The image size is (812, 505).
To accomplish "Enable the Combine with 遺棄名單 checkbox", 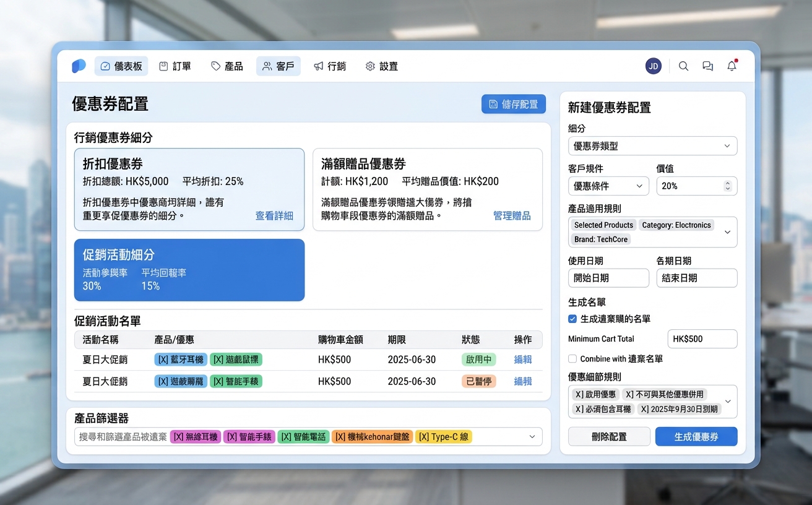I will (x=572, y=358).
